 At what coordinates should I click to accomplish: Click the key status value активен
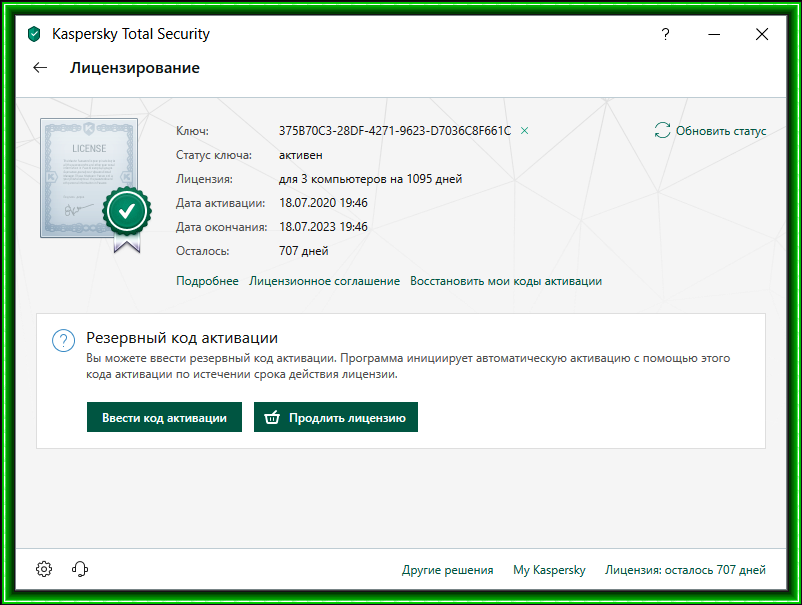(x=301, y=155)
